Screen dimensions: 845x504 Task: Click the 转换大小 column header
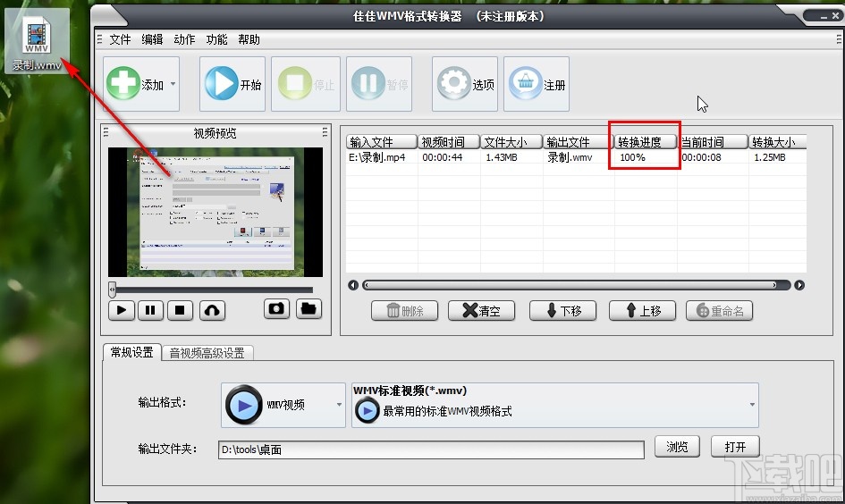click(x=778, y=141)
